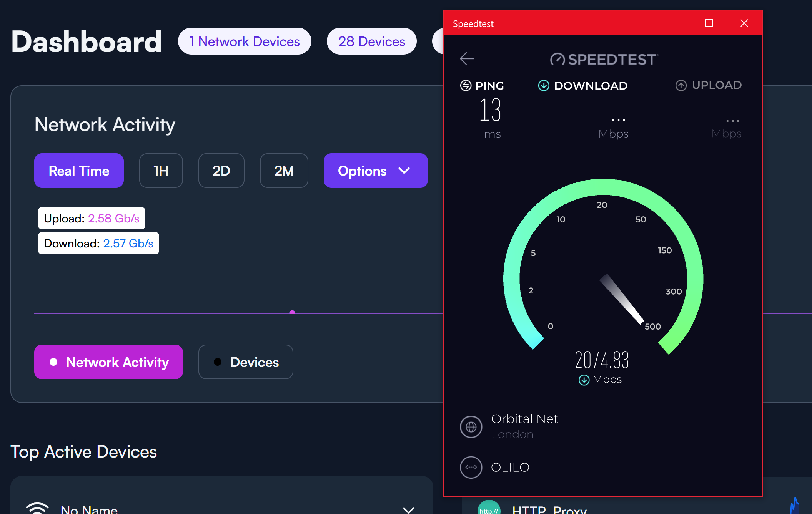Go back using the Speedtest arrow
Screen dimensions: 812x514
pos(467,59)
